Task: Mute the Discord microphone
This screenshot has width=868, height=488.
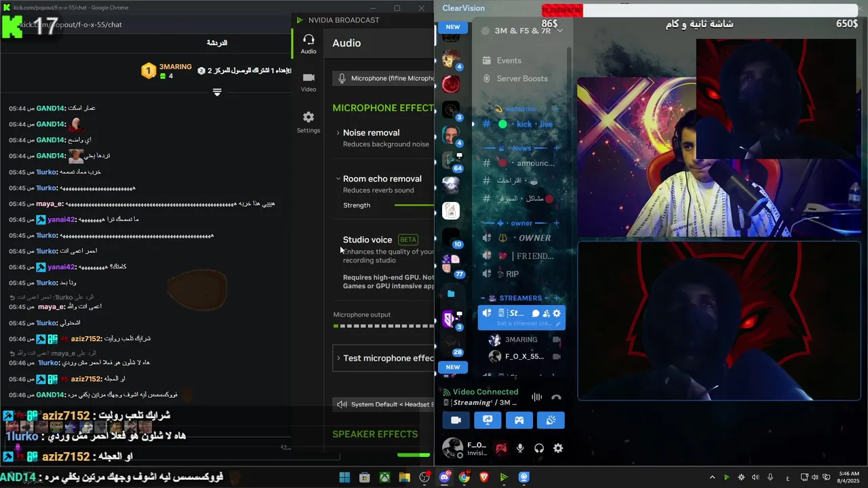Action: [x=520, y=448]
